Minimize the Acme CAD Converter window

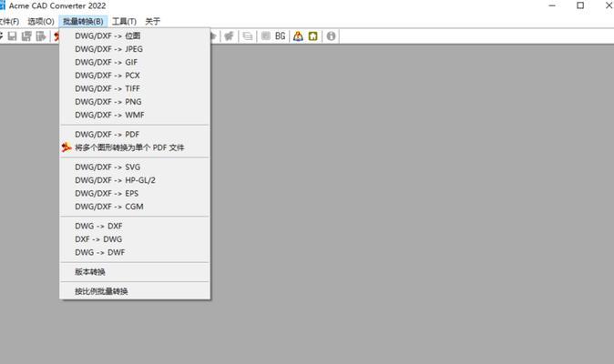552,5
